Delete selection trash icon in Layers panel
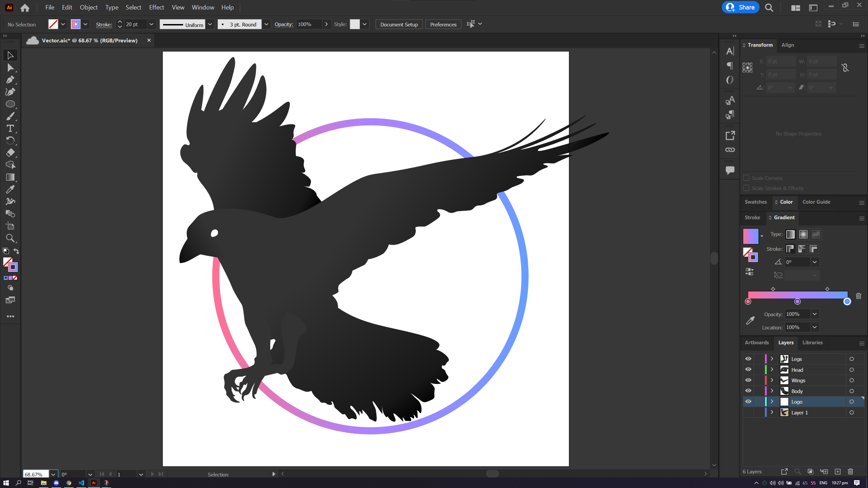Screen dimensions: 868x488 point(850,471)
